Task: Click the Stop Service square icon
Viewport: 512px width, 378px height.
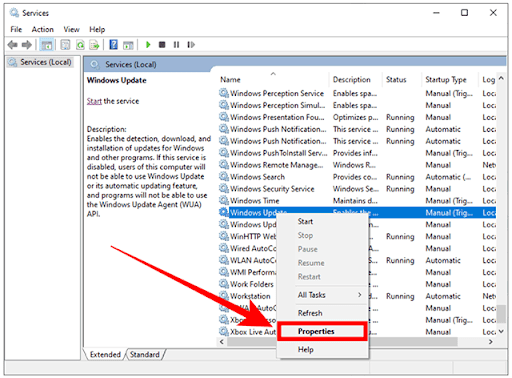Action: pos(162,44)
